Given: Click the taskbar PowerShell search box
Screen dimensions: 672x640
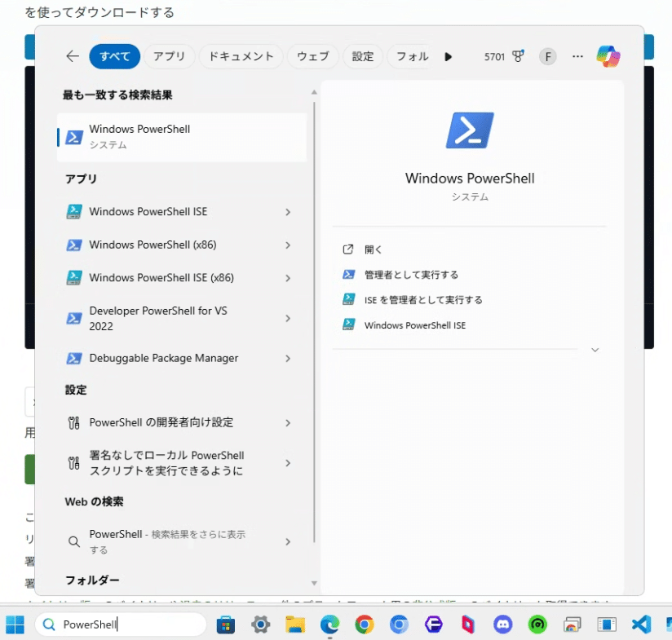Looking at the screenshot, I should coord(121,625).
